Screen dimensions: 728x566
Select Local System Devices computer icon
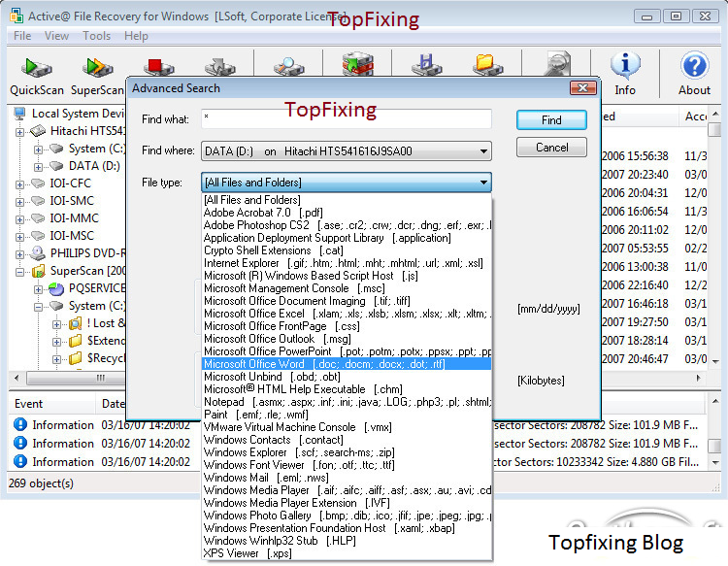(20, 114)
